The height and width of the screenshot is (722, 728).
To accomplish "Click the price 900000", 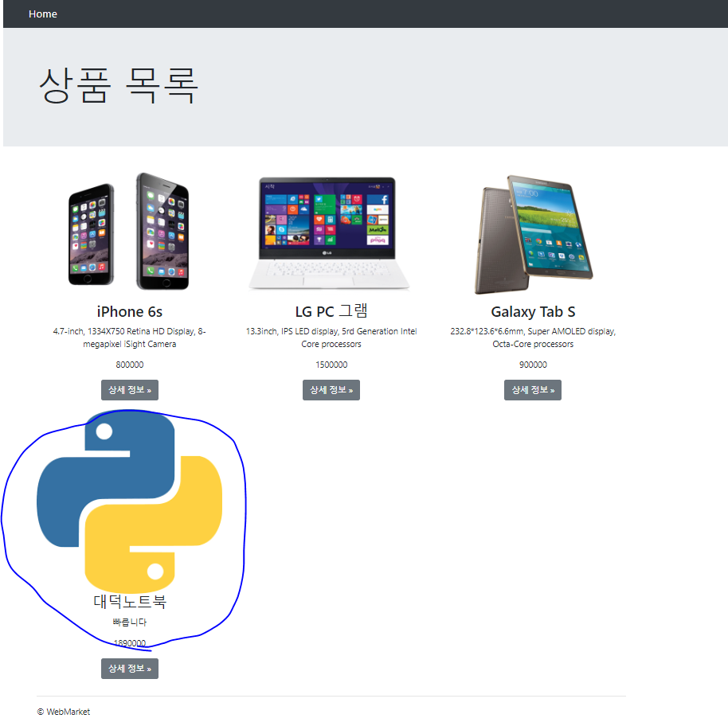I will point(533,365).
